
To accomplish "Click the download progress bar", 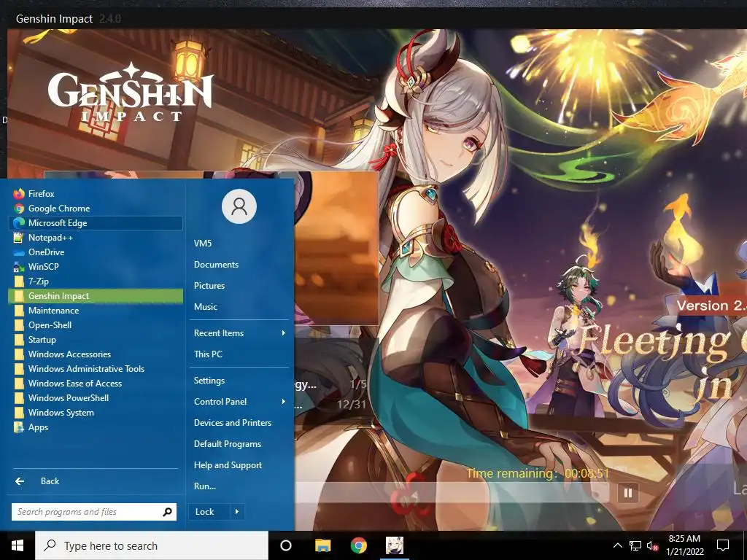I will (x=452, y=493).
